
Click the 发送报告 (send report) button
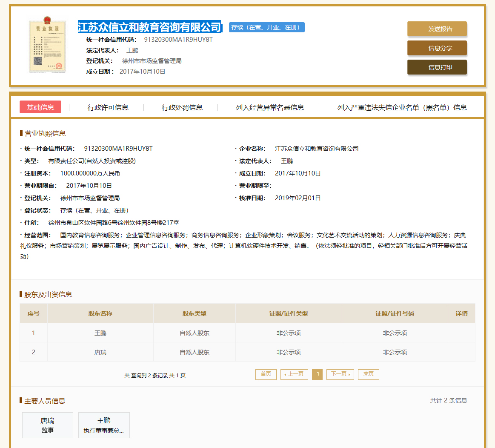(x=437, y=29)
